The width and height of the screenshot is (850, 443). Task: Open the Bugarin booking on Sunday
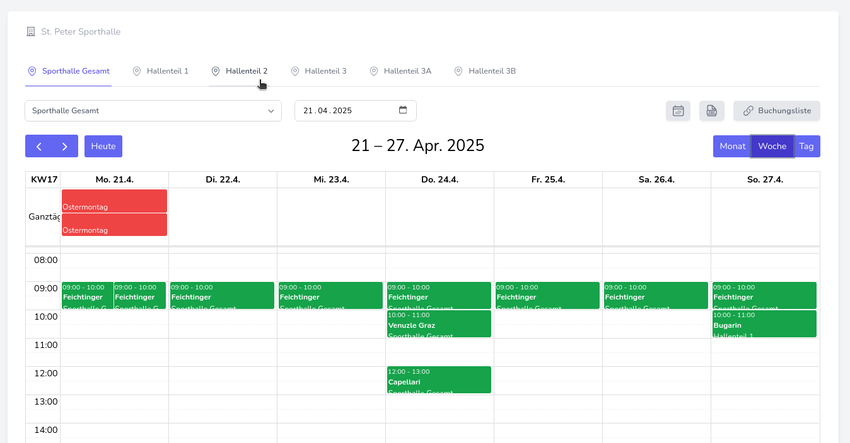764,323
